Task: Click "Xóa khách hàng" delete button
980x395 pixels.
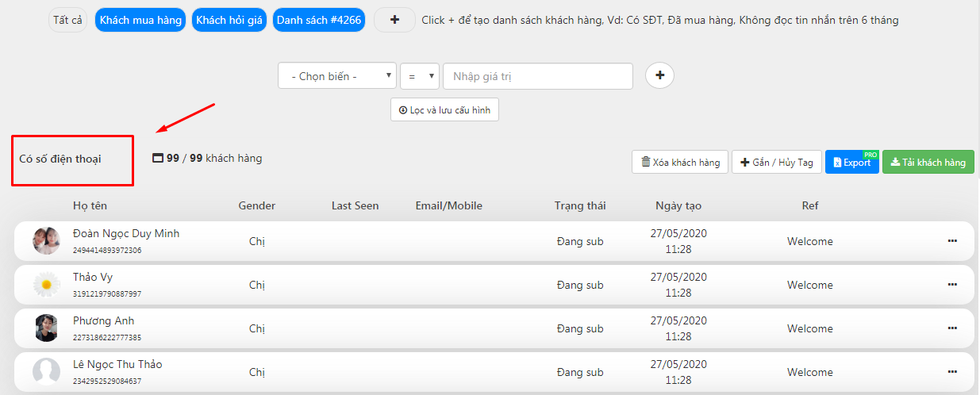Action: pos(680,162)
